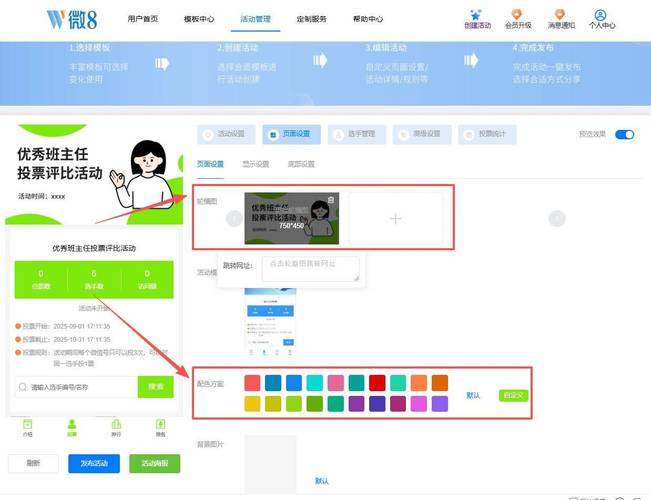Switch to the 底部设置 tab
The height and width of the screenshot is (500, 651).
pyautogui.click(x=301, y=164)
